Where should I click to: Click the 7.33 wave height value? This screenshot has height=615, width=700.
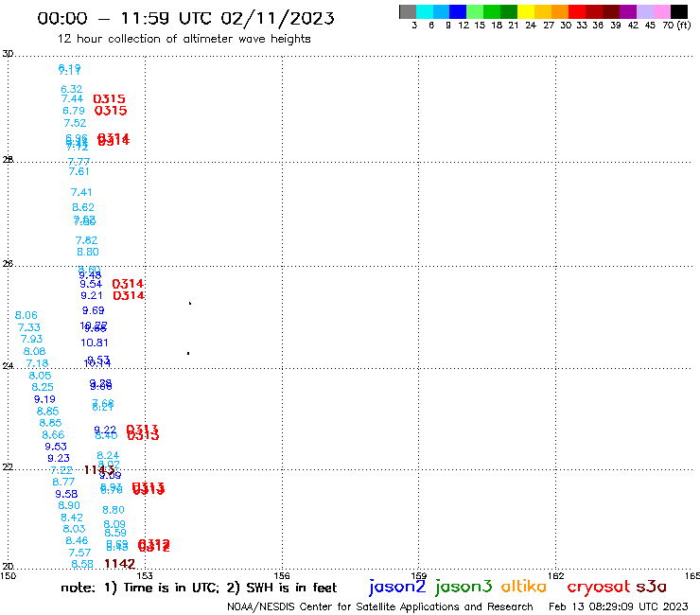(29, 327)
